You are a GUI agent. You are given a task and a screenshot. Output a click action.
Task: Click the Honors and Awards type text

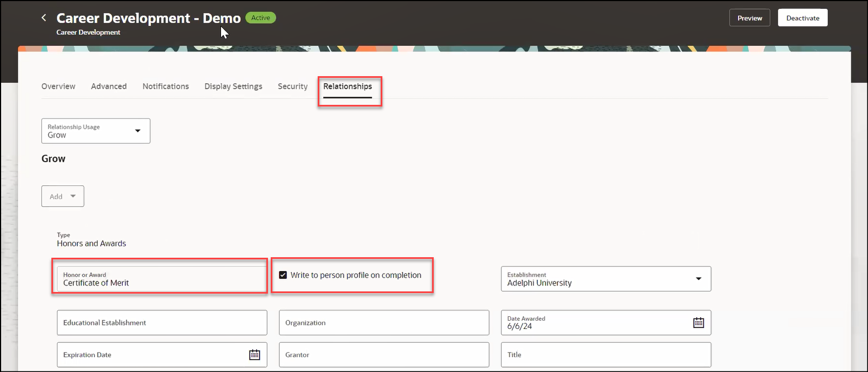pyautogui.click(x=91, y=243)
